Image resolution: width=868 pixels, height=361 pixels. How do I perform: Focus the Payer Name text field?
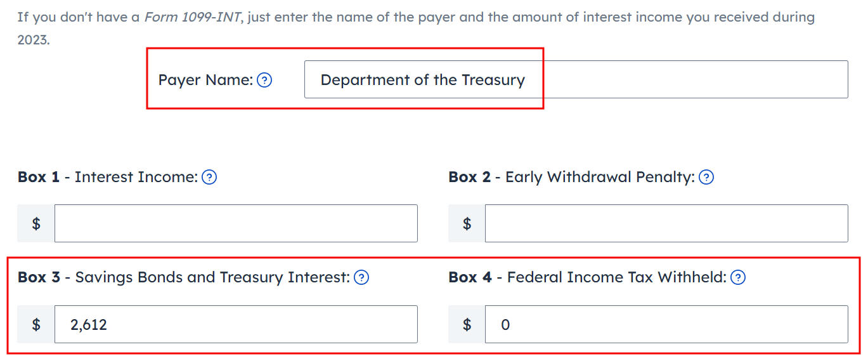(x=576, y=80)
